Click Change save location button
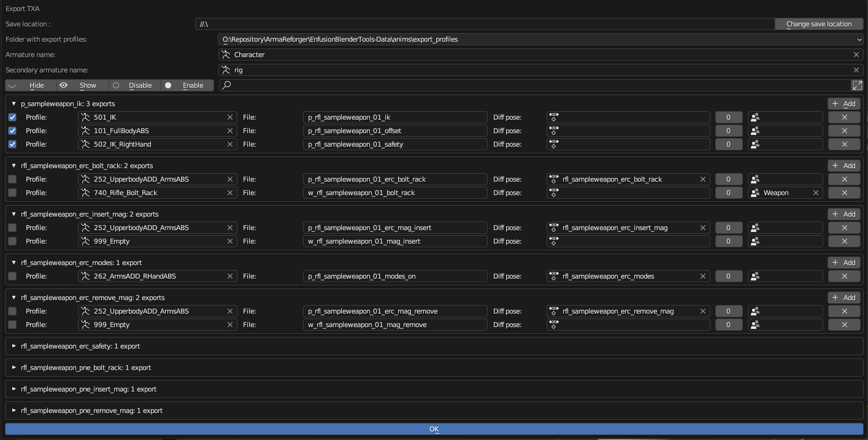 click(x=818, y=24)
